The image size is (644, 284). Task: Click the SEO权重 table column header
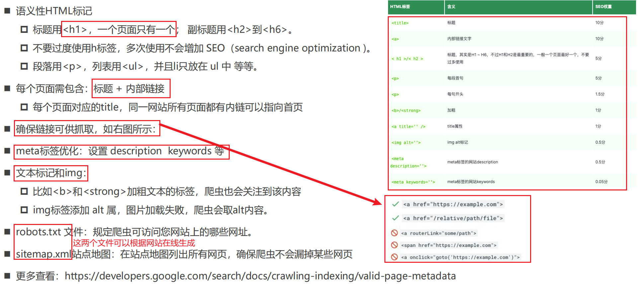pyautogui.click(x=614, y=7)
